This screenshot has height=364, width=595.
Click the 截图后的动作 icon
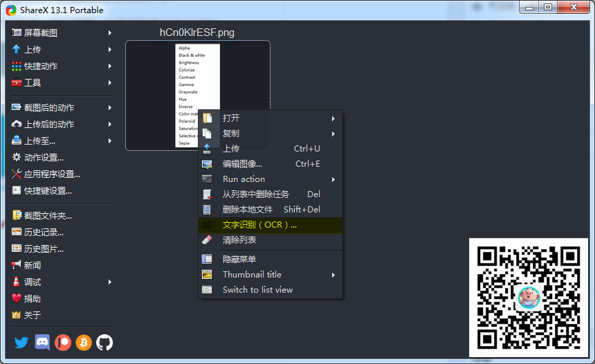click(17, 107)
